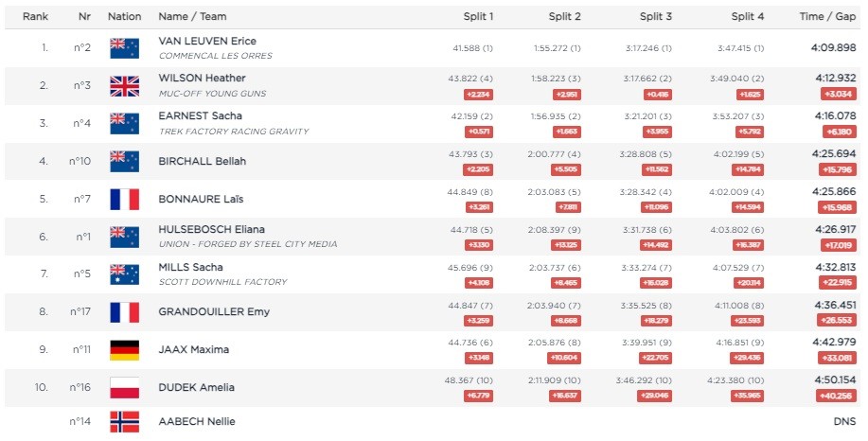Screen dimensions: 868x441
Task: Click the British flag next to WILSON Heather
Action: point(125,86)
